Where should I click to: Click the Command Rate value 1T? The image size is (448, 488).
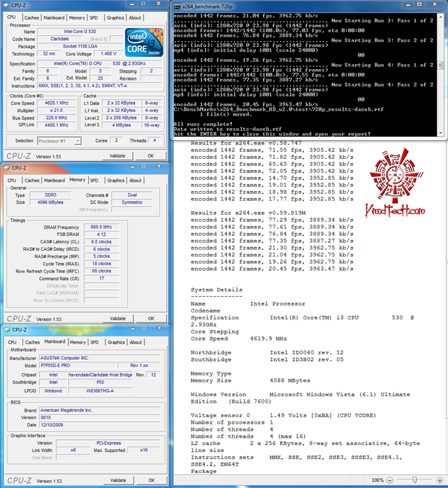101,278
